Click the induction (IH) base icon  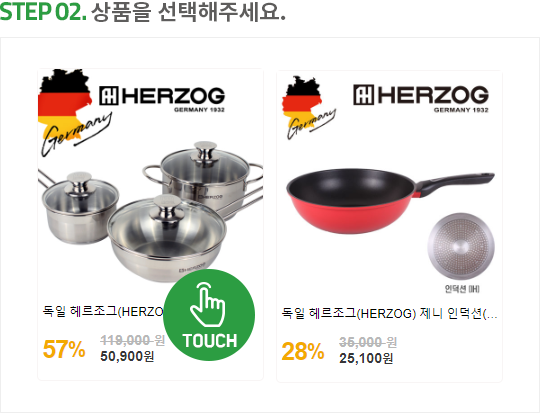(x=461, y=246)
